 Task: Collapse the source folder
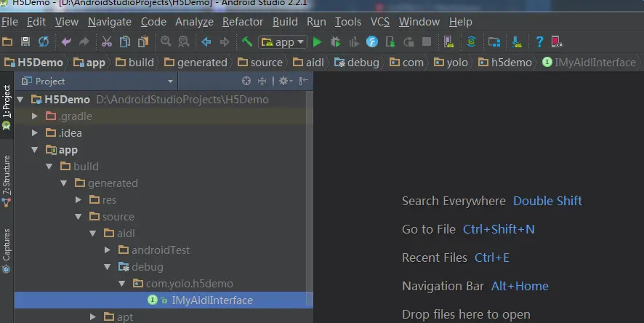(x=79, y=217)
